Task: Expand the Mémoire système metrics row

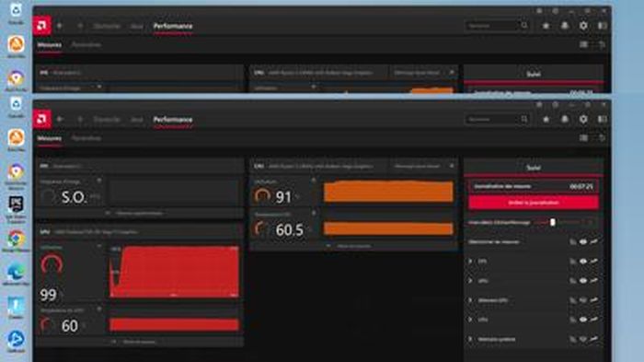Action: [471, 339]
